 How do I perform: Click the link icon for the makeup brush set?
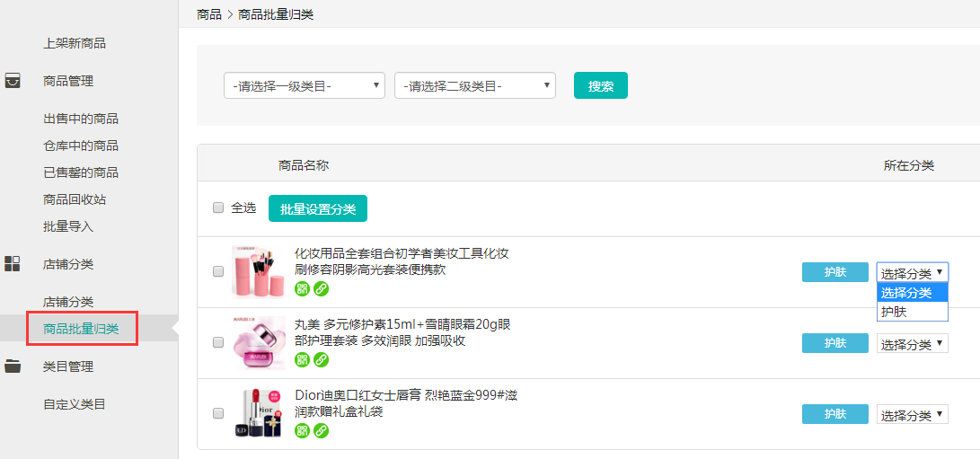[321, 288]
